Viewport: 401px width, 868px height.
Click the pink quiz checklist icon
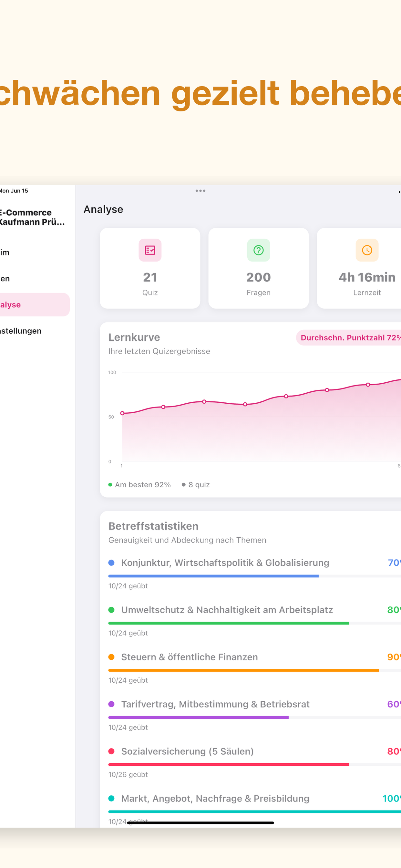(150, 250)
